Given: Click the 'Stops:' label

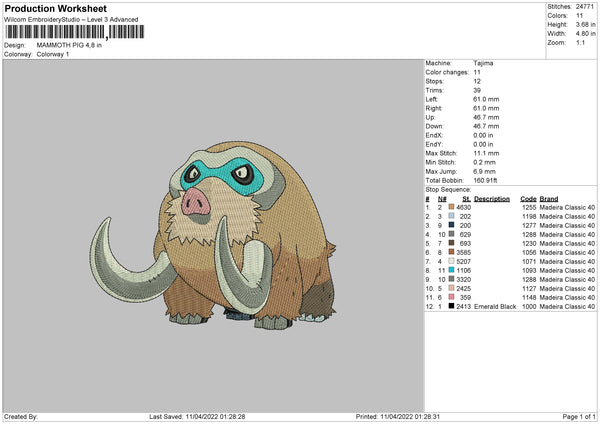Looking at the screenshot, I should coord(435,81).
